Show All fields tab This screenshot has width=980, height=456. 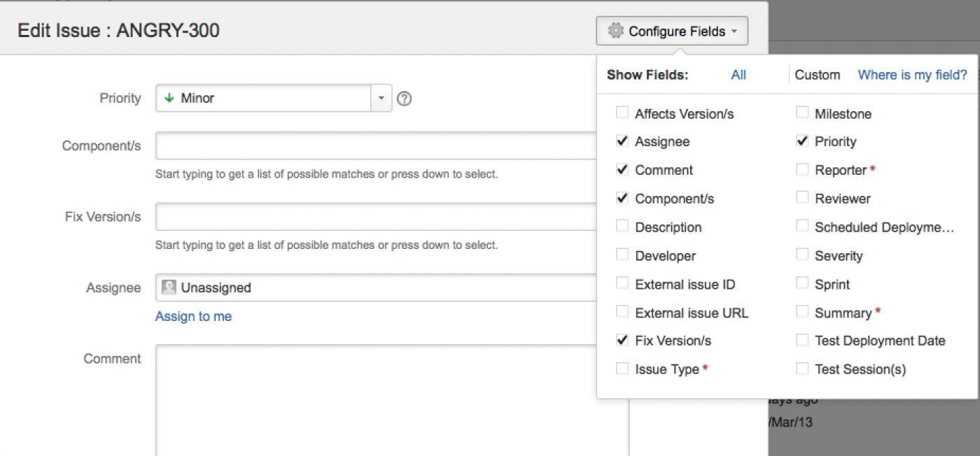tap(738, 75)
